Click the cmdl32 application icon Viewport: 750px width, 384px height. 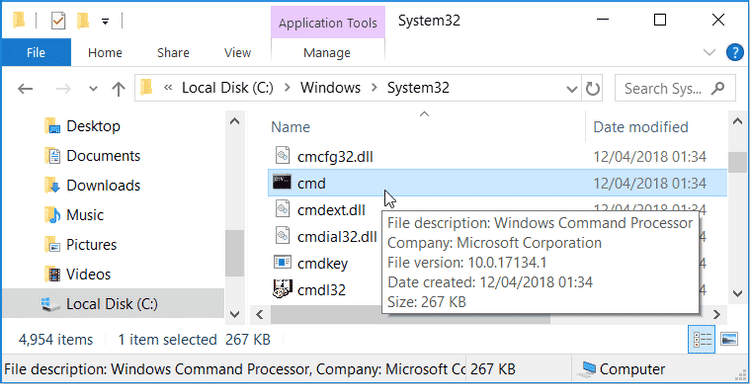[282, 288]
